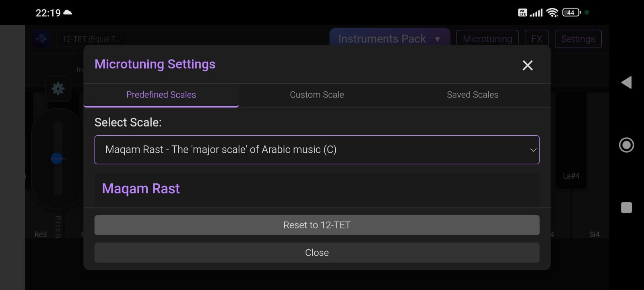Open the gear settings icon near the pitch wheel
Screen dimensions: 644x290
[x=58, y=89]
